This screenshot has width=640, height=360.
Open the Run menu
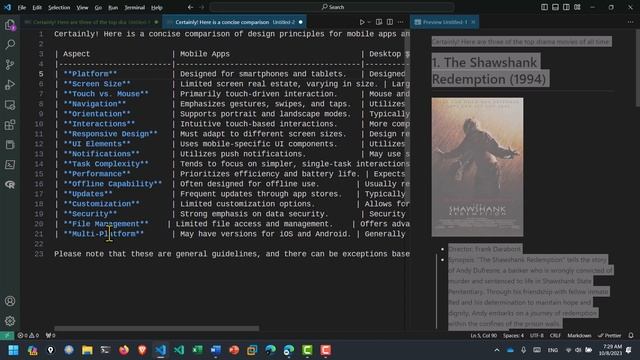coord(113,7)
